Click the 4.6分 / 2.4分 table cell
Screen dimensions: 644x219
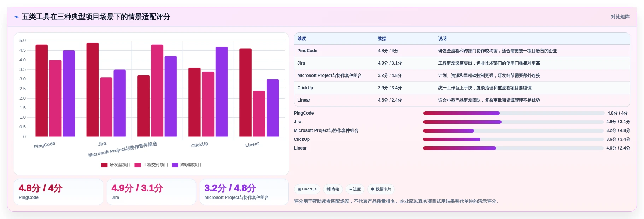pyautogui.click(x=390, y=100)
